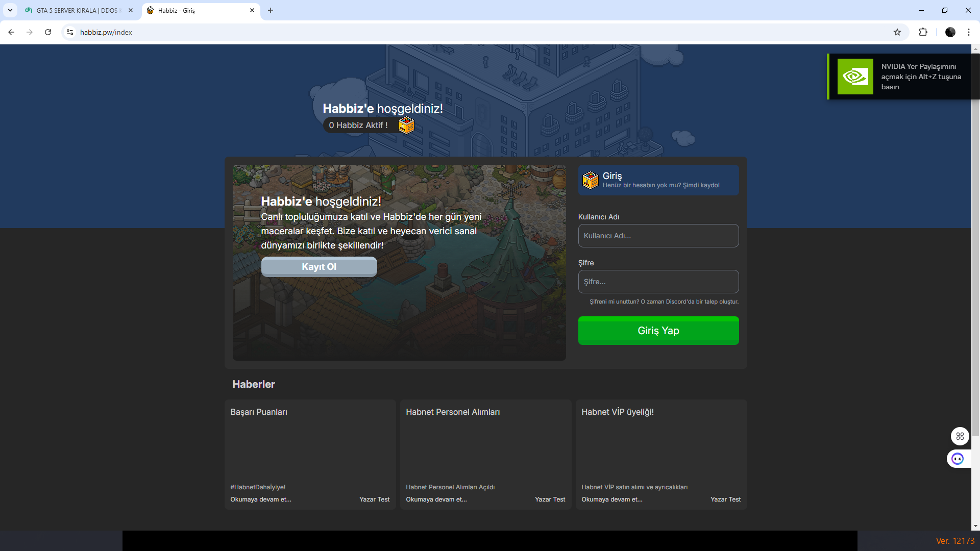Click the green Giriş Yap button

(x=658, y=331)
